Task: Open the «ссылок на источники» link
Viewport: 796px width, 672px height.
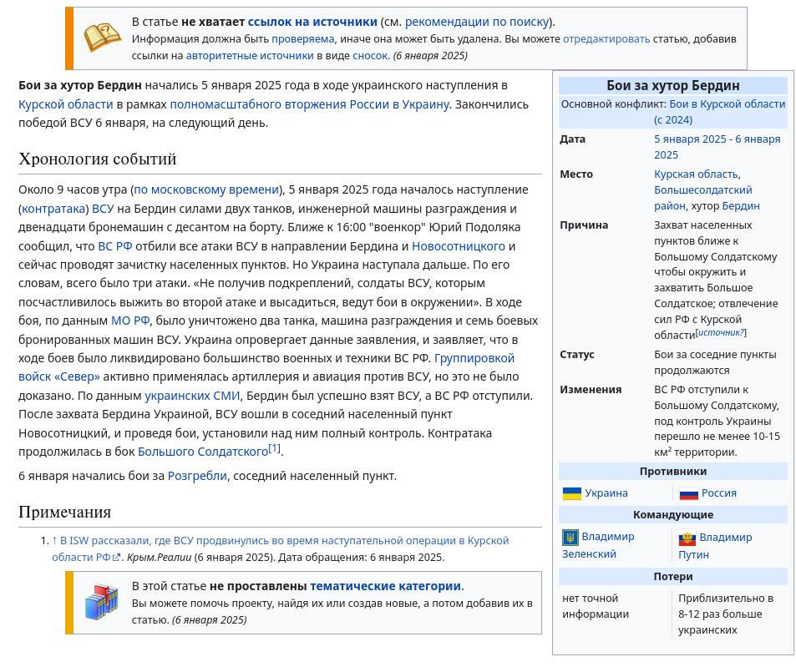Action: pos(312,22)
